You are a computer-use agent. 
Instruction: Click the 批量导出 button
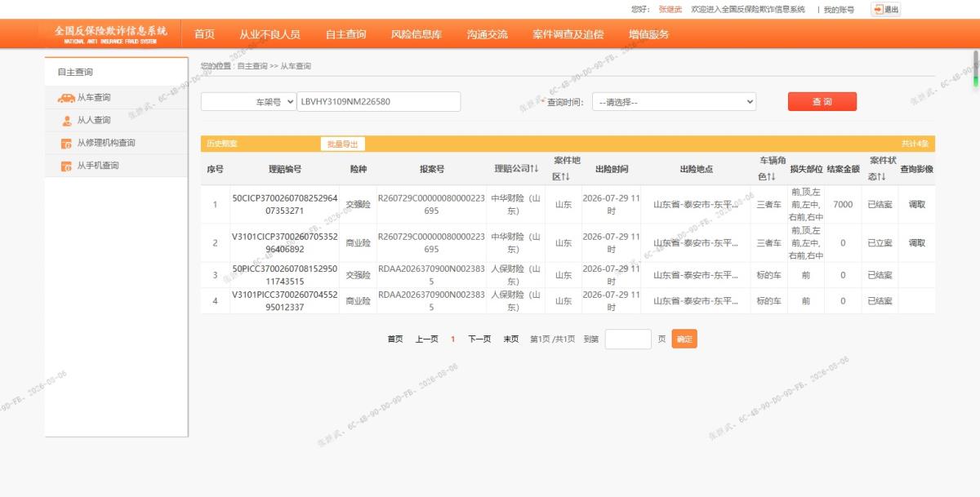343,144
